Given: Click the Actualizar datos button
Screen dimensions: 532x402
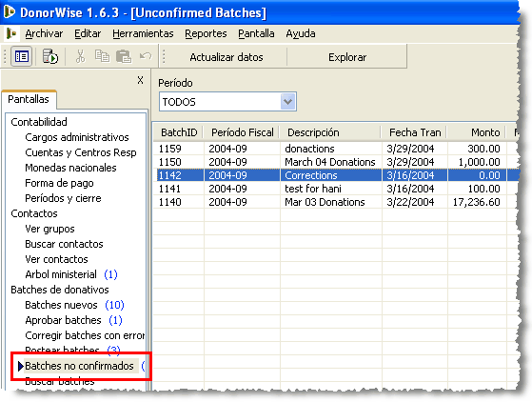Looking at the screenshot, I should pos(227,57).
